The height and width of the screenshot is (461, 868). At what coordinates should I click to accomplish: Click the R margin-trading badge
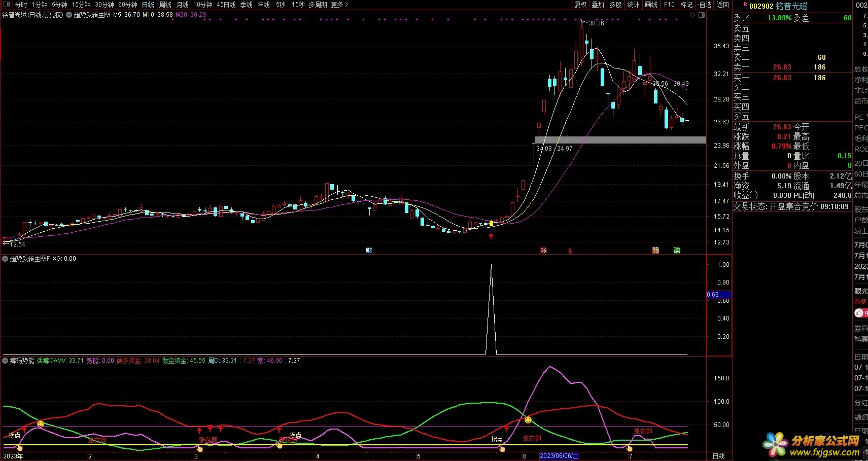point(745,4)
